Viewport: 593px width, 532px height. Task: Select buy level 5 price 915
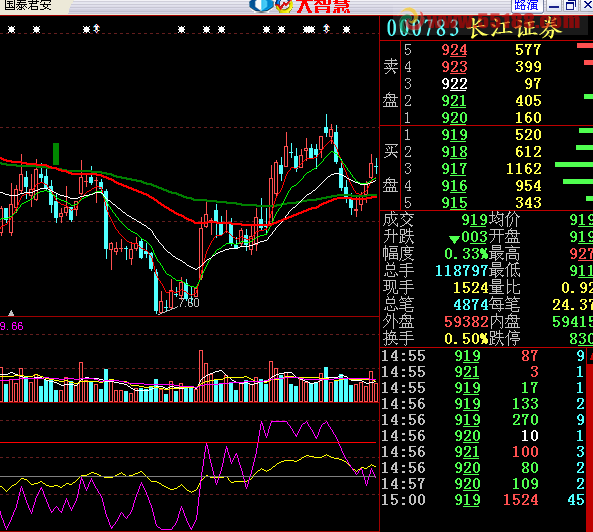pos(454,203)
